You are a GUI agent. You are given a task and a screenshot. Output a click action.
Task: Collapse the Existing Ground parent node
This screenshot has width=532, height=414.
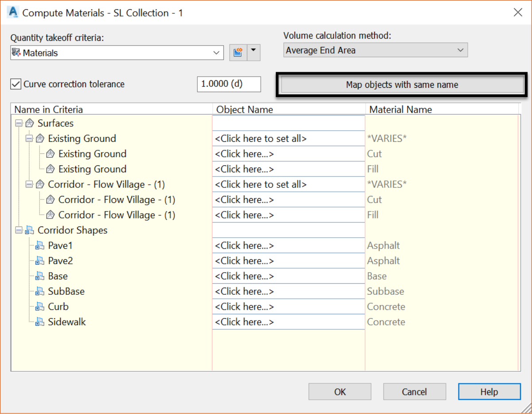pos(29,138)
